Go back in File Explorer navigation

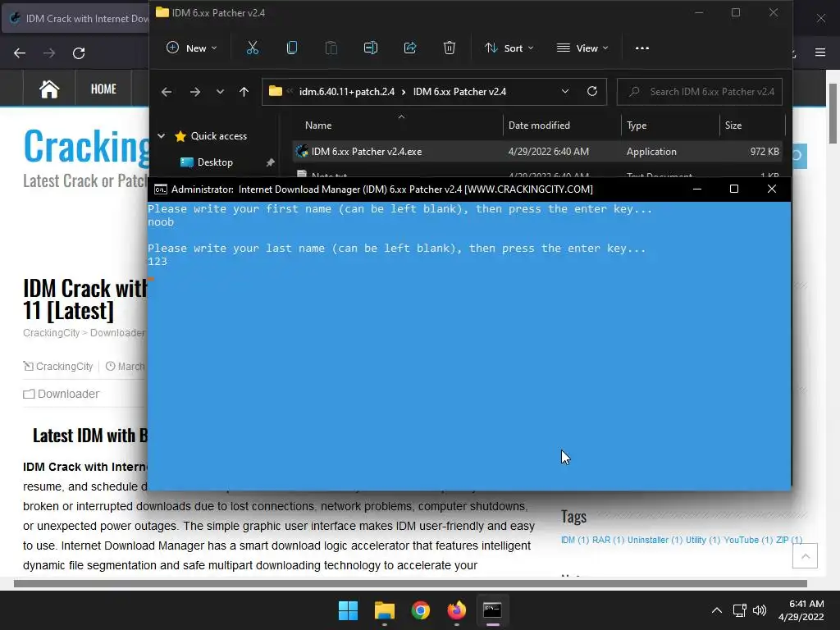click(x=167, y=92)
